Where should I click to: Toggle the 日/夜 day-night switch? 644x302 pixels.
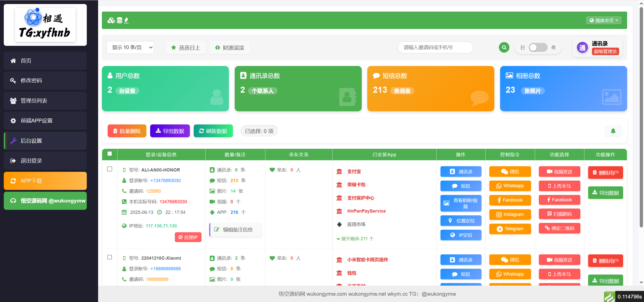pos(538,47)
